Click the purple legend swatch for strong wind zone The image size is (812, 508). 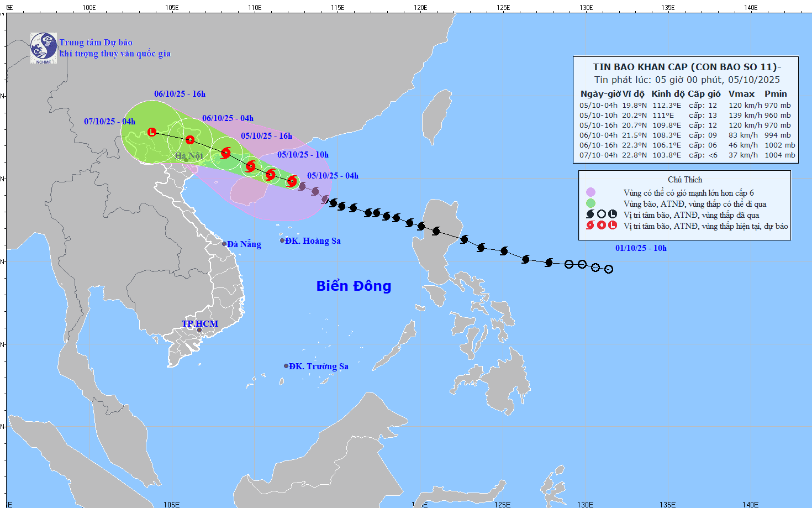(x=590, y=192)
